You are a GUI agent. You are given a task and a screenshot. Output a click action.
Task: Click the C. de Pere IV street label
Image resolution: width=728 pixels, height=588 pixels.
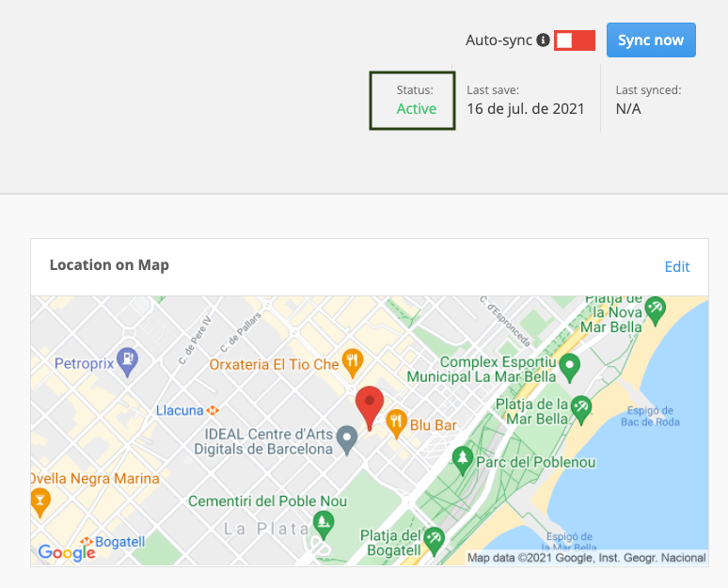pos(195,340)
